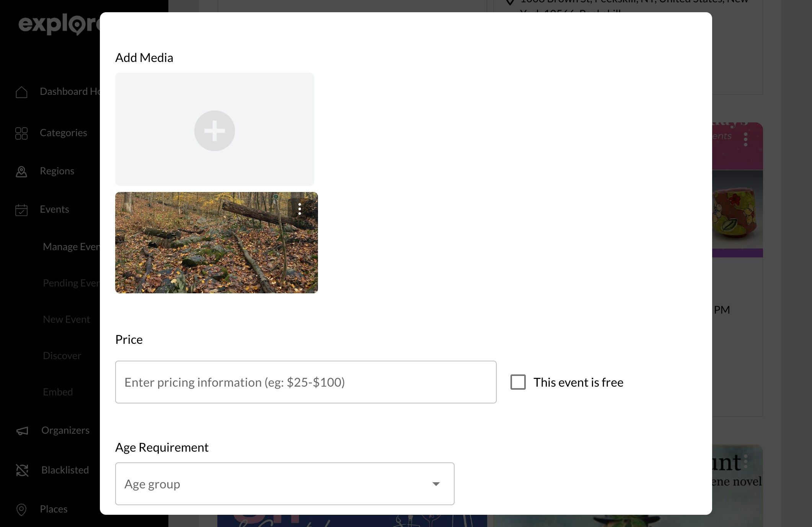Click the Organizers megaphone icon
The width and height of the screenshot is (812, 527).
tap(22, 431)
